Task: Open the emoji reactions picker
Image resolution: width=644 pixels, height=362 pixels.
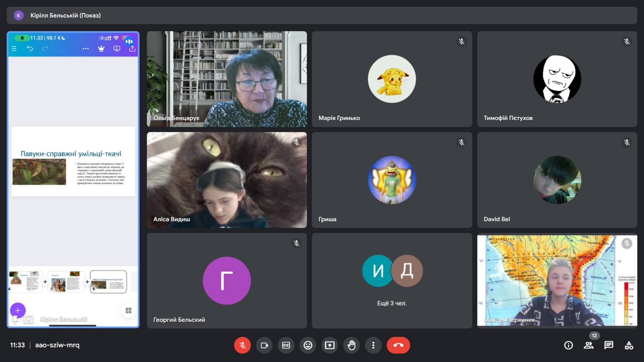Action: click(x=308, y=345)
